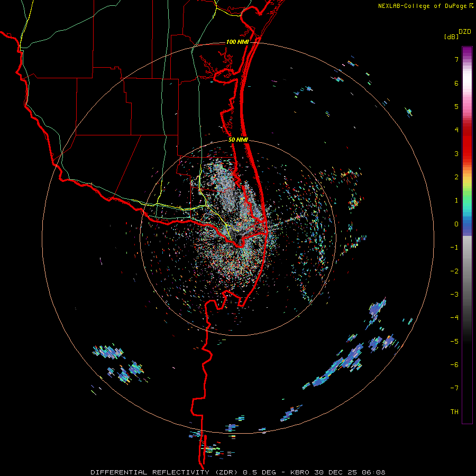Click the 50 NMI range ring label

(238, 140)
